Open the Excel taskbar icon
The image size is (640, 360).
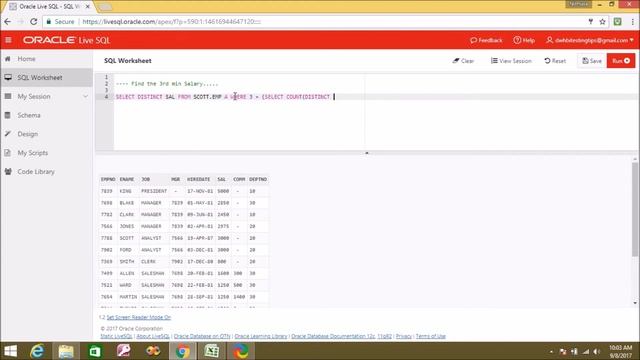click(x=211, y=351)
